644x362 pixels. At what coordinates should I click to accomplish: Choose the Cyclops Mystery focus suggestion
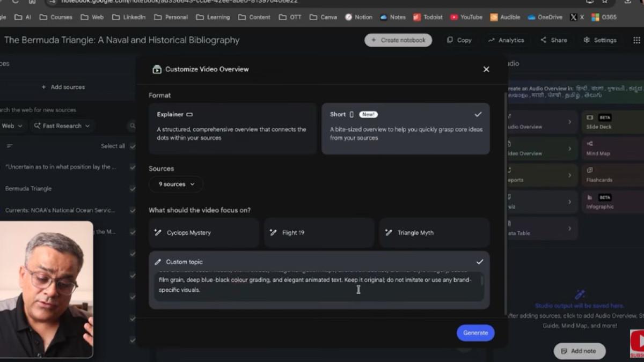[x=204, y=233]
